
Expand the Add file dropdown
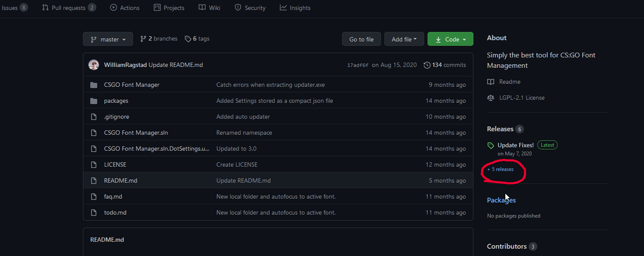point(404,39)
